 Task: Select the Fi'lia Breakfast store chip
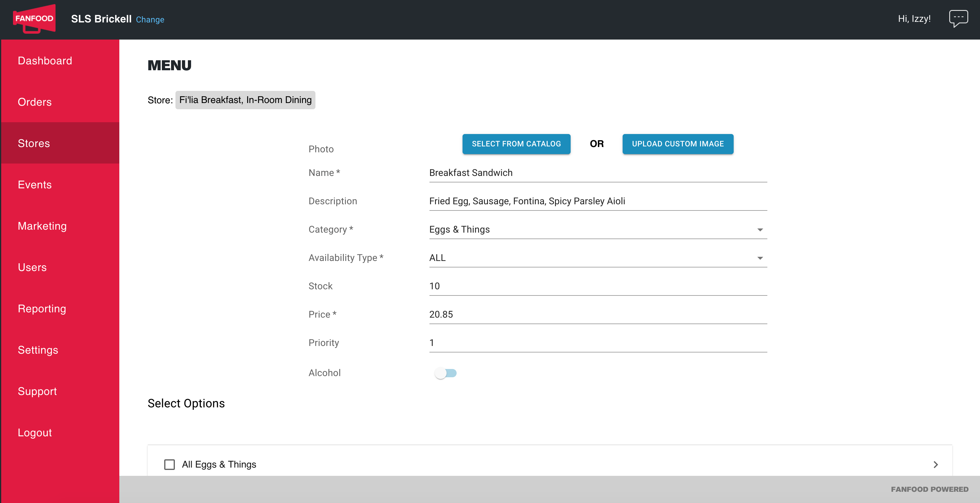(245, 100)
